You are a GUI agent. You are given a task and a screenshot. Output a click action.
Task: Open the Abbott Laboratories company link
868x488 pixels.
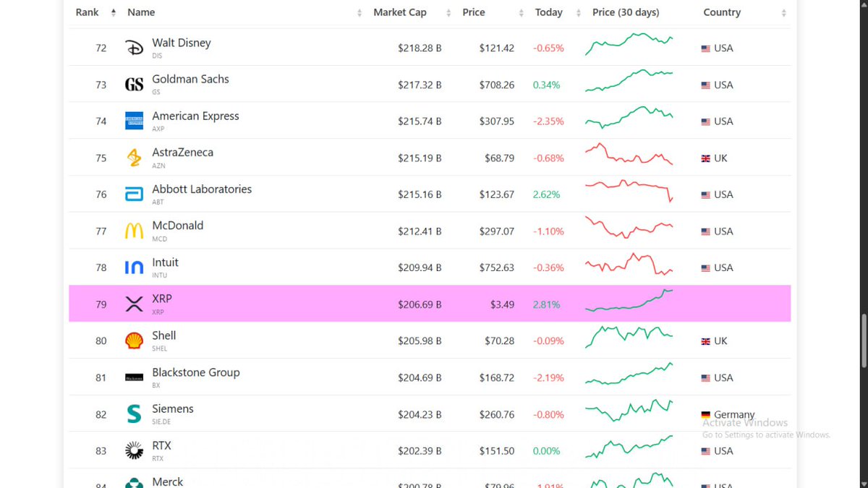point(202,189)
